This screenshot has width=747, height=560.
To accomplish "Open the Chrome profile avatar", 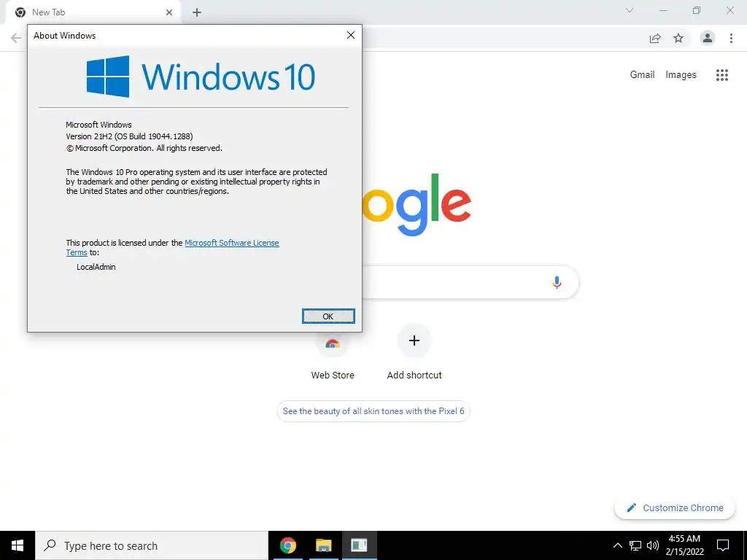I will 708,38.
